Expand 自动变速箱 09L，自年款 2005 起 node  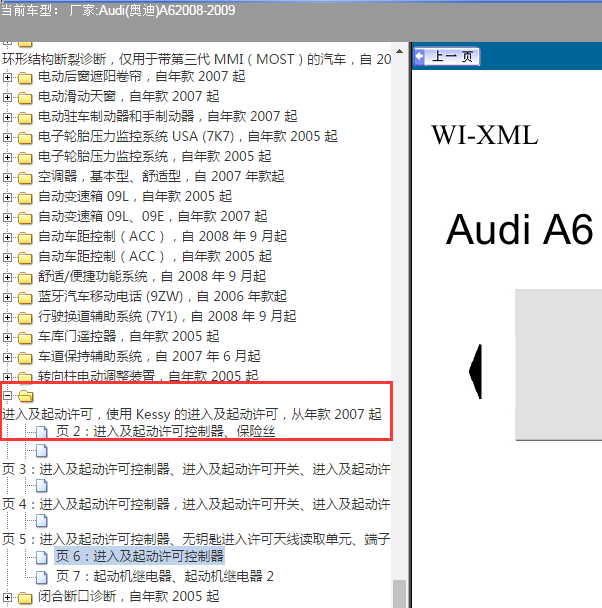tap(7, 197)
